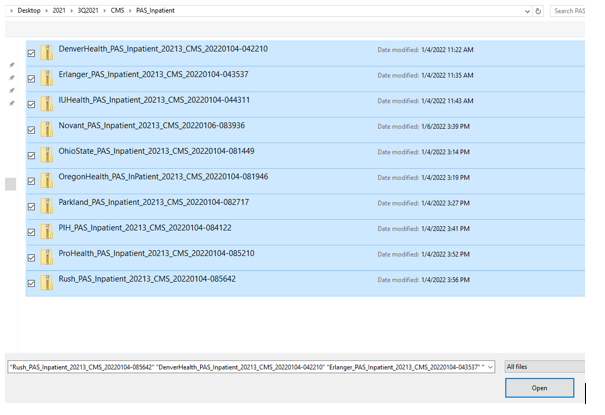Click the IUHealth zip file icon

(x=47, y=104)
